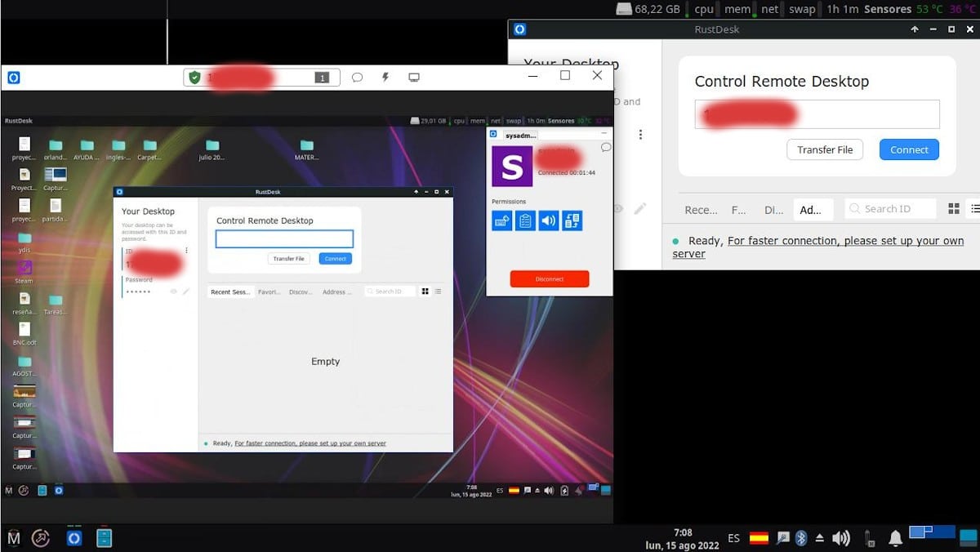
Task: Open display settings monitor icon in session toolbar
Action: point(414,78)
